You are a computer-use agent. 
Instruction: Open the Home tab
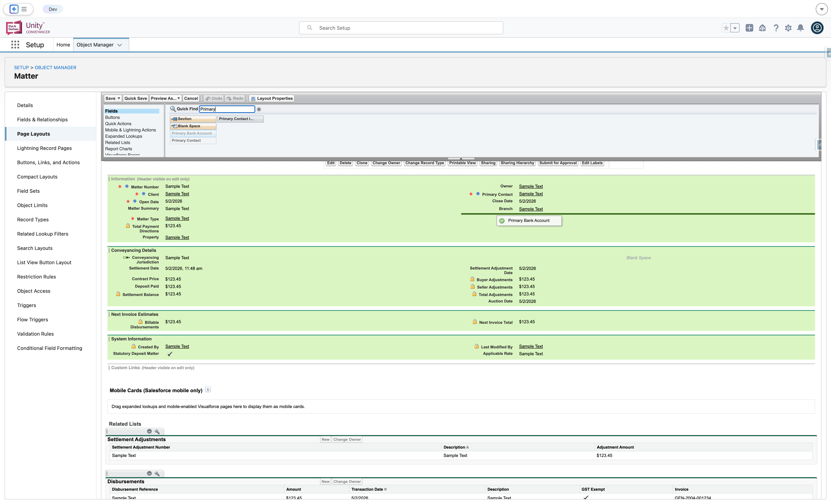click(x=63, y=45)
